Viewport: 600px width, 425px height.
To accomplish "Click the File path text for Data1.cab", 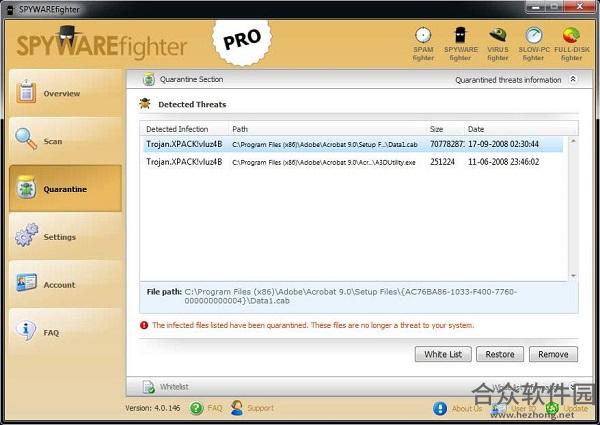I will click(351, 296).
